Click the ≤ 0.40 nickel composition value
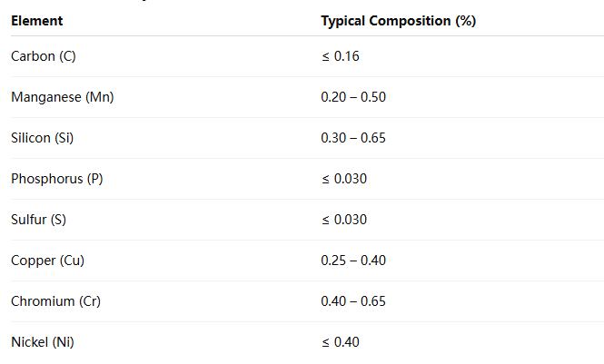Image resolution: width=604 pixels, height=364 pixels. pyautogui.click(x=341, y=342)
